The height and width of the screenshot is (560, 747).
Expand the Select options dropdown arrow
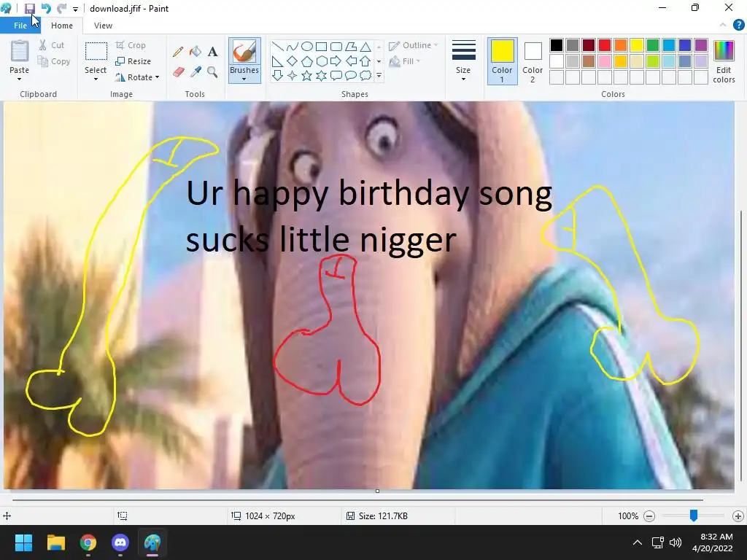96,79
